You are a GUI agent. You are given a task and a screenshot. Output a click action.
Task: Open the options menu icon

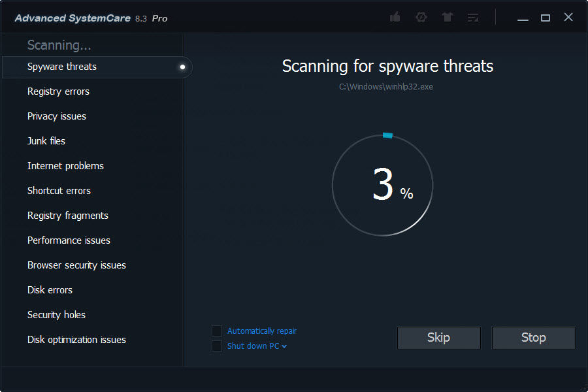pos(473,17)
